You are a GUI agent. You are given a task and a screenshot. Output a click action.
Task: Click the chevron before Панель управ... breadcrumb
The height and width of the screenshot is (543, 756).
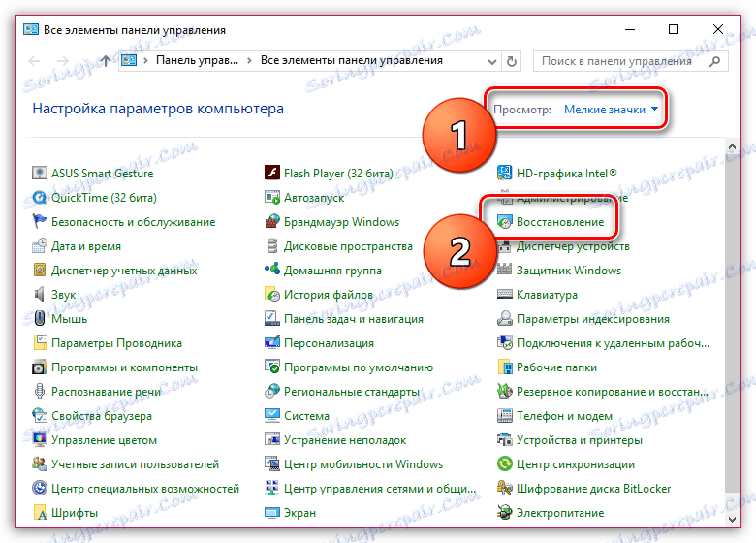click(145, 61)
